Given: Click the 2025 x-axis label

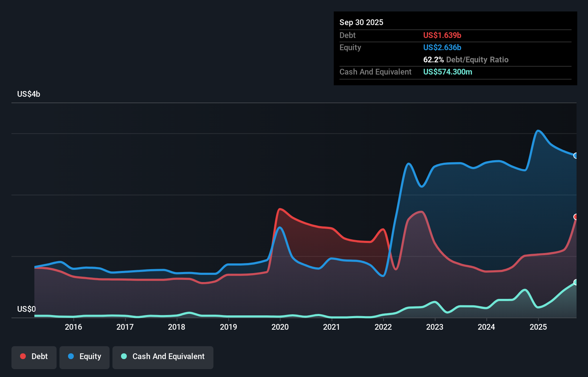Looking at the screenshot, I should (538, 327).
